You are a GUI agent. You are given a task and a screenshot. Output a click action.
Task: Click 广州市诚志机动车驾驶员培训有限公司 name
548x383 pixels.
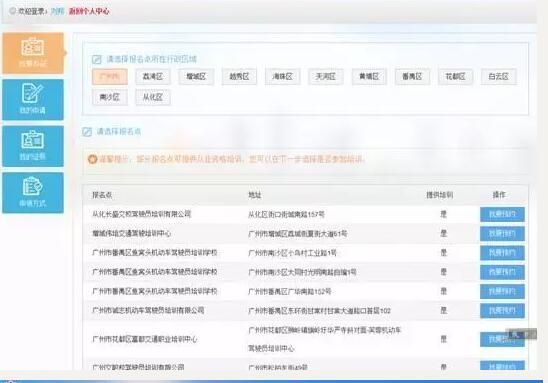(x=148, y=310)
